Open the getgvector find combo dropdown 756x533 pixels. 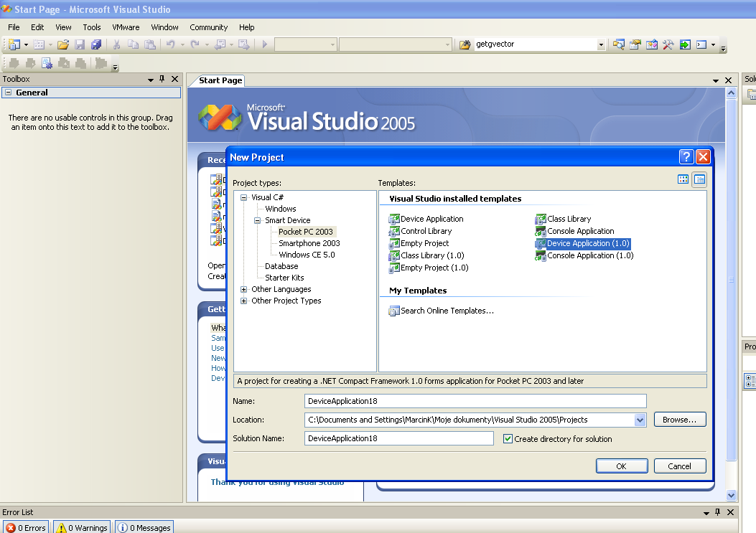tap(601, 44)
